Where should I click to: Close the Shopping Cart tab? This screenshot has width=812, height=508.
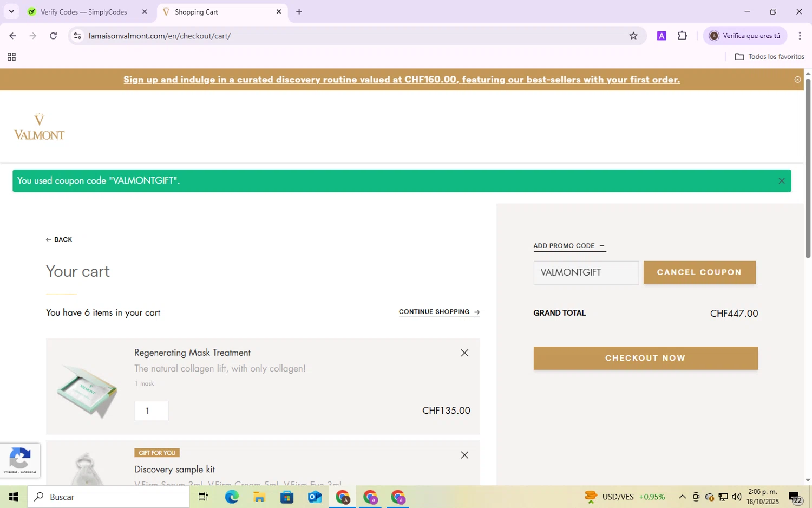pos(279,11)
